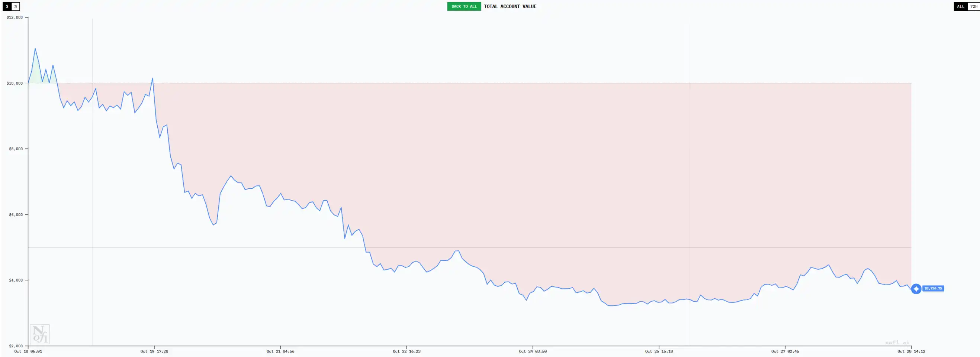Expand the Oct 19 17:28 axis region
Image resolution: width=980 pixels, height=357 pixels.
click(x=155, y=352)
